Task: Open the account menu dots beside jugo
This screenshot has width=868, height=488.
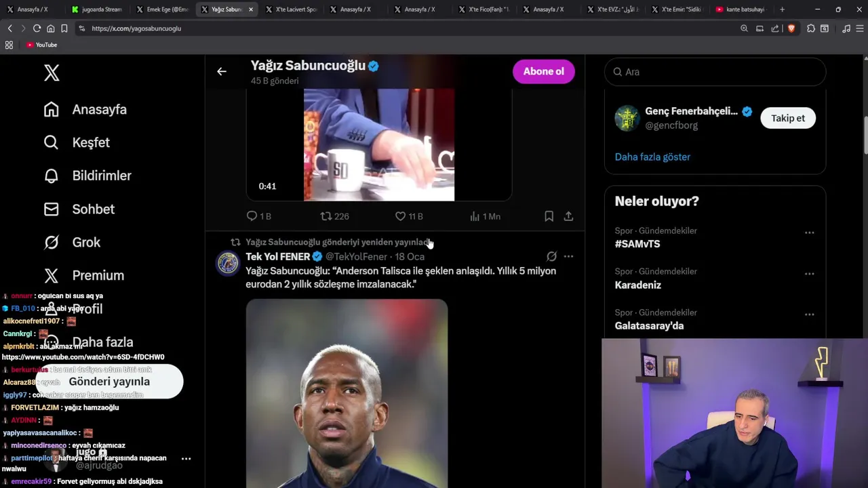Action: click(x=186, y=458)
